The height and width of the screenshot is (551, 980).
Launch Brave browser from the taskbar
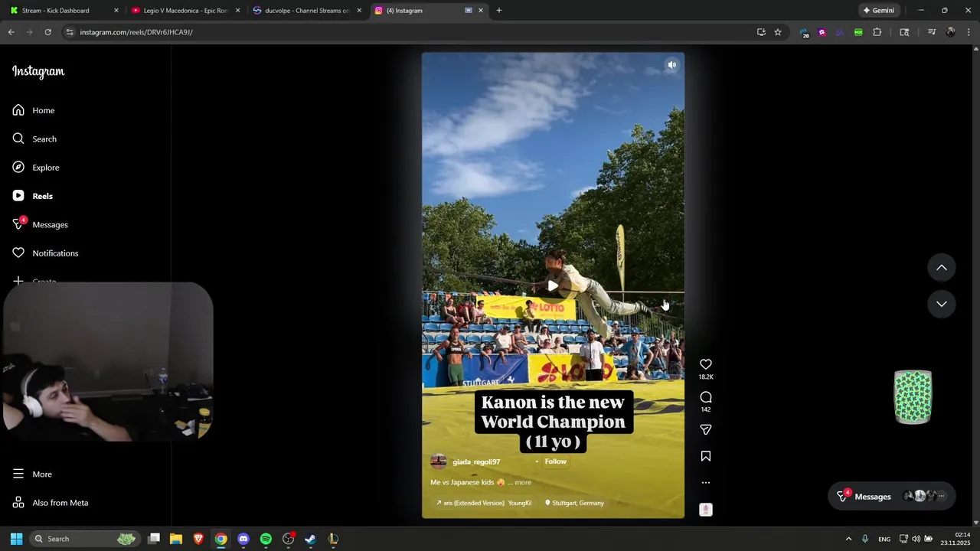[x=198, y=539]
